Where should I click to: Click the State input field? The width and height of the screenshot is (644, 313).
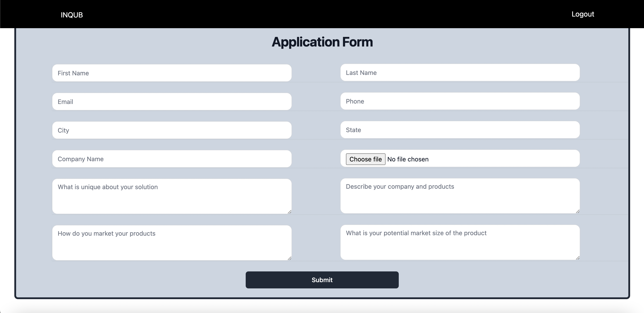coord(460,130)
